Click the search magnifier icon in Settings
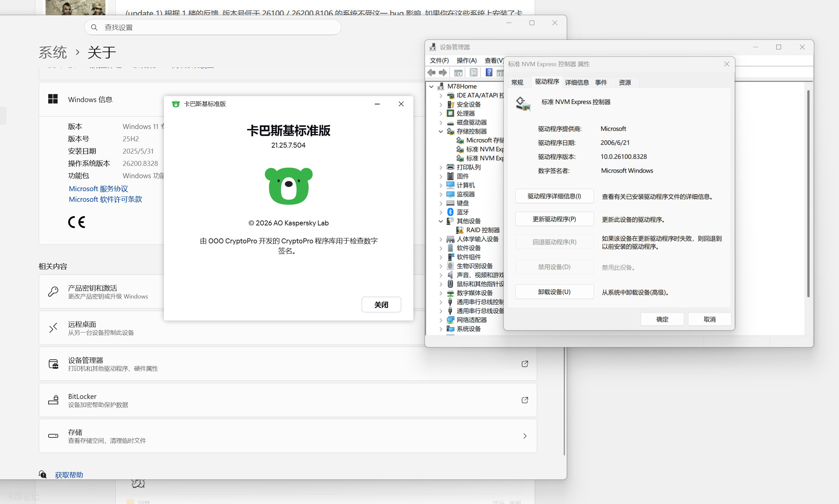The height and width of the screenshot is (504, 839). [94, 27]
